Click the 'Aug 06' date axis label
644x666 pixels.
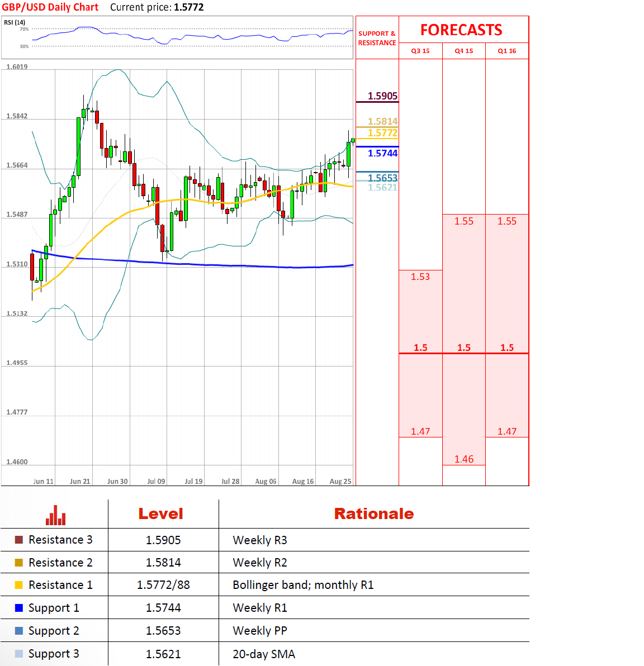pos(266,481)
